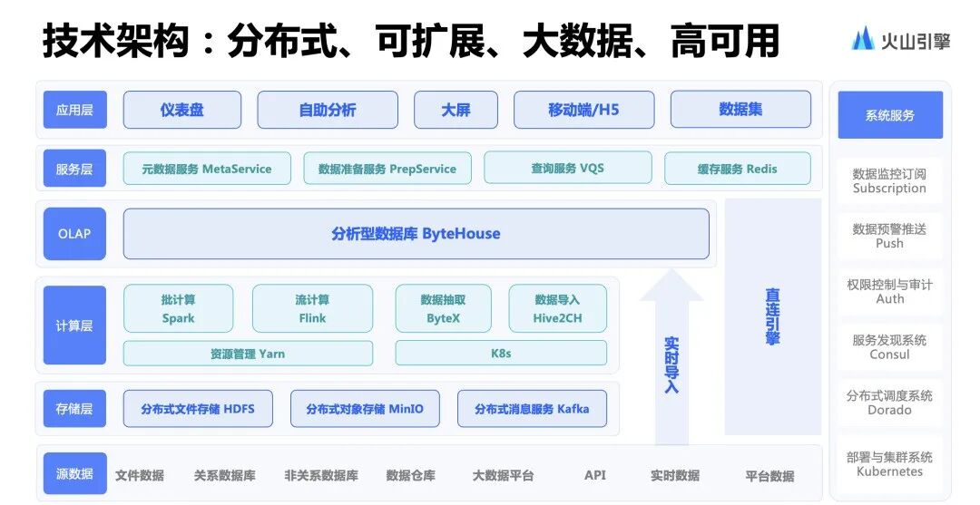The image size is (980, 505).
Task: Click the 文件数据 text
Action: [x=140, y=476]
